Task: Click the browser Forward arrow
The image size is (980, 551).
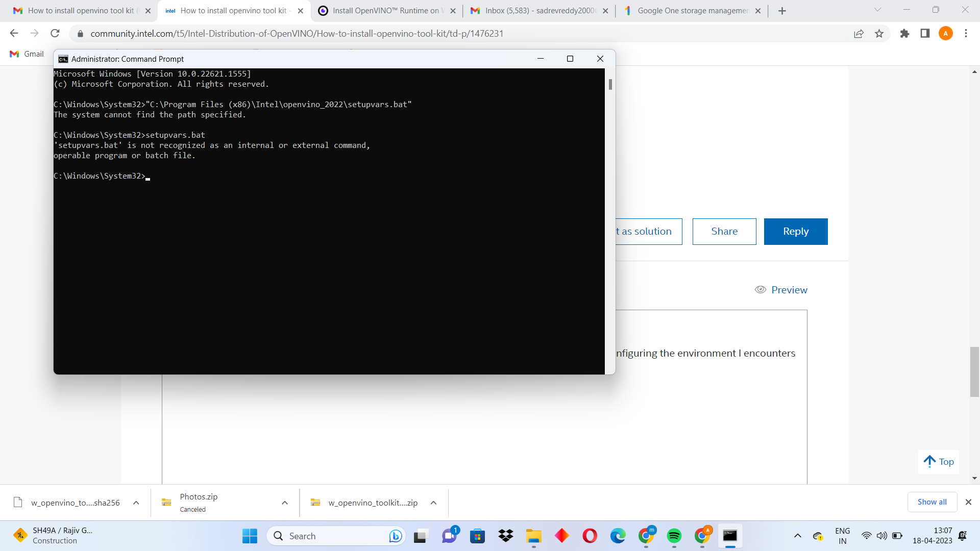Action: [34, 33]
